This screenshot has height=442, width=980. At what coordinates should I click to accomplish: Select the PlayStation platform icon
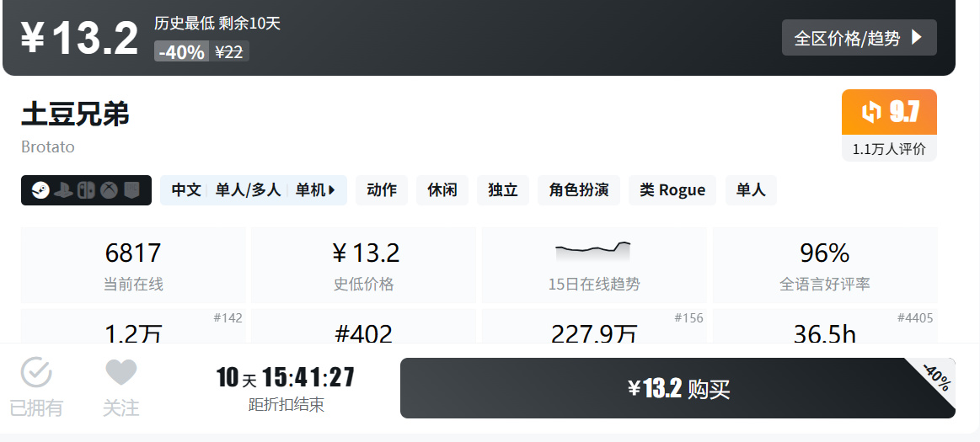coord(63,190)
